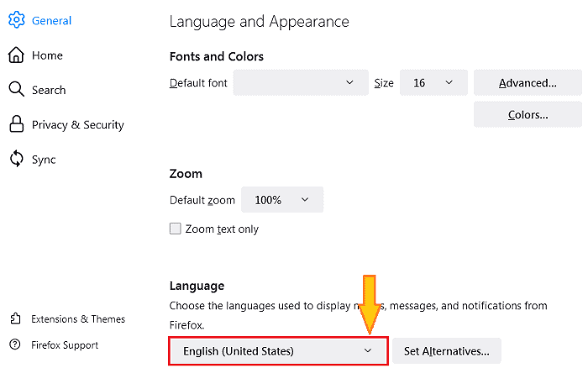Expand the font Size dropdown
This screenshot has width=588, height=368.
pos(433,82)
